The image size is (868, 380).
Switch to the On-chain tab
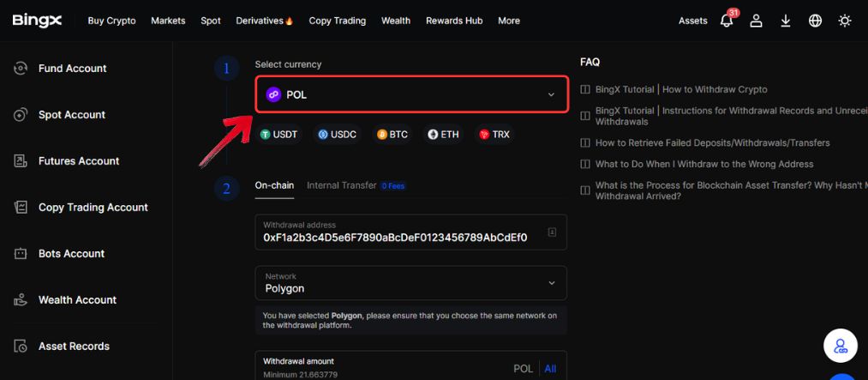pos(274,185)
